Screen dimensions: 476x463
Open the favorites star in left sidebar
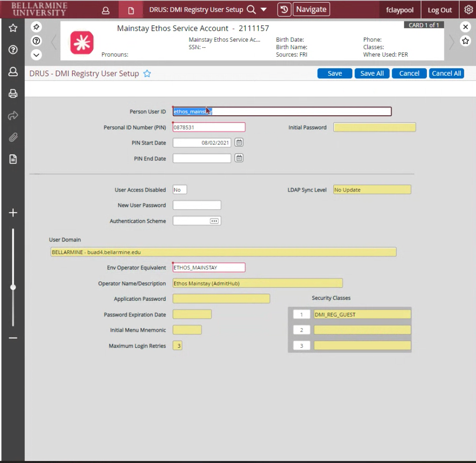[x=13, y=28]
